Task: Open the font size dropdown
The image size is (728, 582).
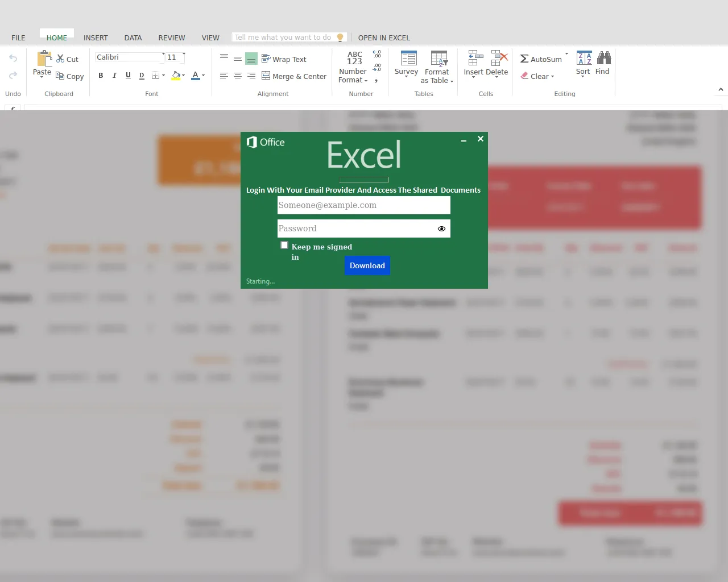Action: point(184,55)
